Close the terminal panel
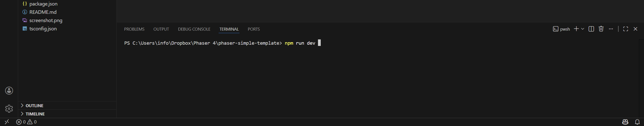644x126 pixels. pos(635,29)
